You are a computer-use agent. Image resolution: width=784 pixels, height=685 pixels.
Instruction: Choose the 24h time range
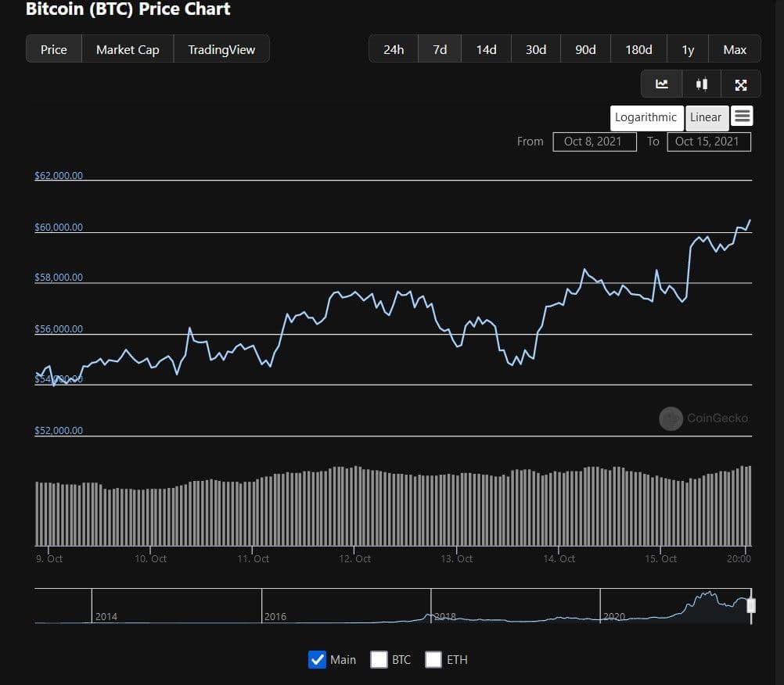(394, 49)
